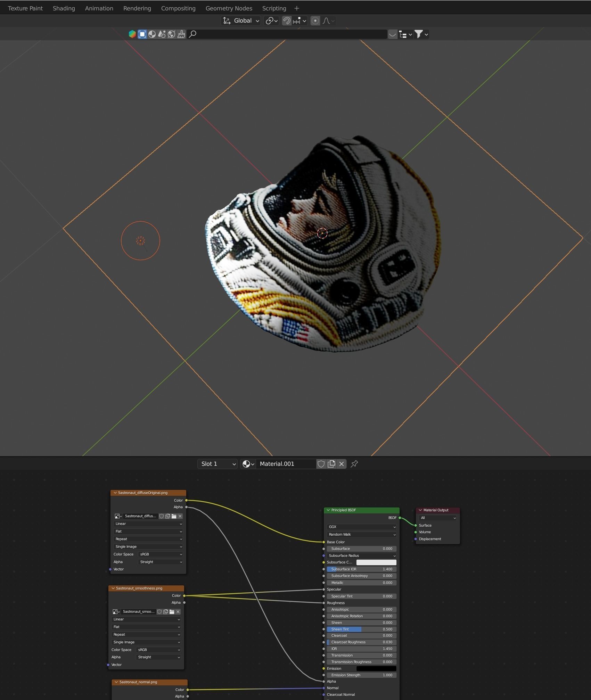Toggle the node editor pin icon
Image resolution: width=591 pixels, height=700 pixels.
point(354,464)
